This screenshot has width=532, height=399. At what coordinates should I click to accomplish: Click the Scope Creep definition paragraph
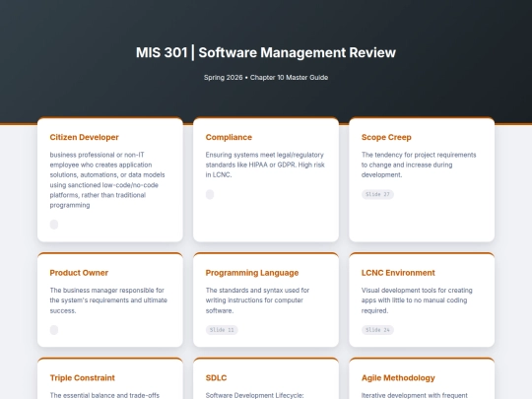click(419, 165)
